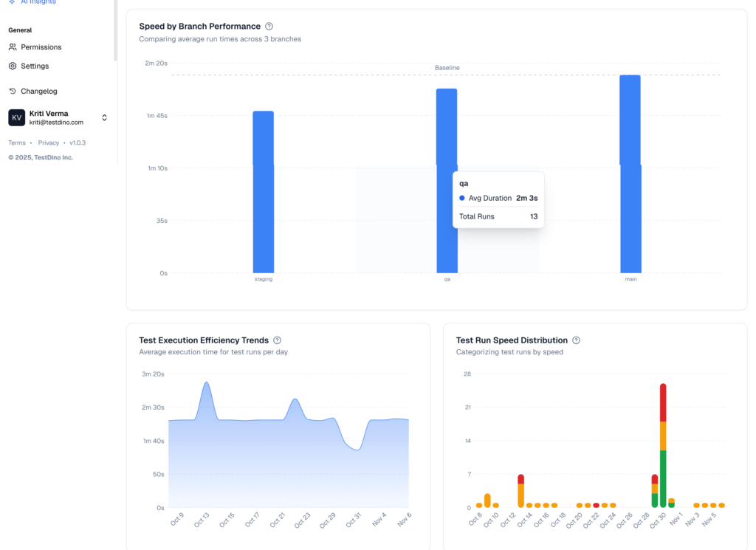Open the Privacy link
This screenshot has height=550, width=756.
click(x=49, y=143)
